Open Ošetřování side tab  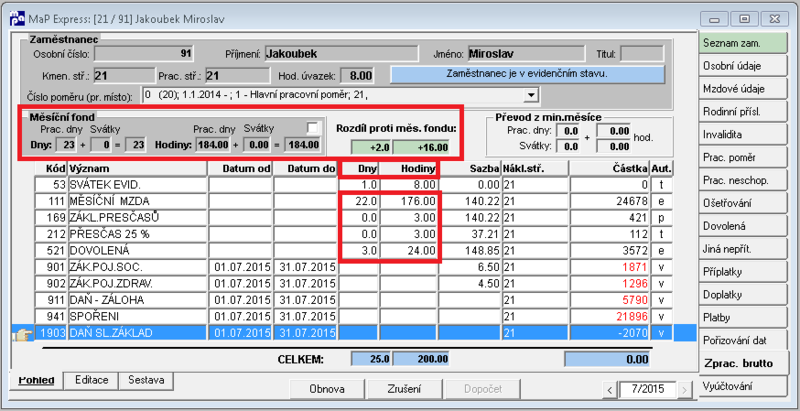point(743,203)
